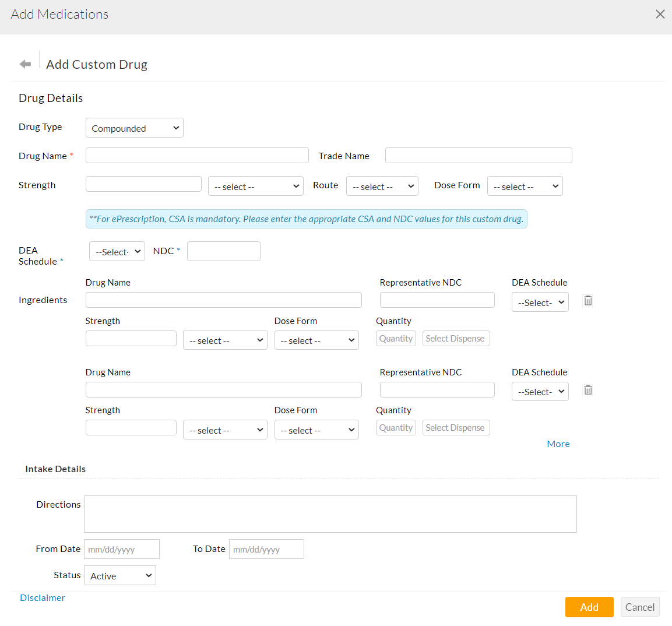Open first ingredient's Dose Form selector
This screenshot has width=672, height=626.
coord(316,340)
